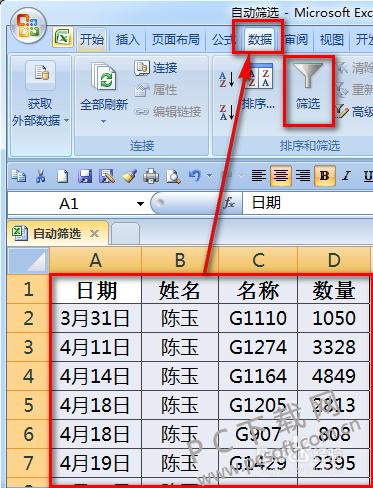Expand the Undo history dropdown arrow
Screen dimensions: 373x488
[210, 175]
